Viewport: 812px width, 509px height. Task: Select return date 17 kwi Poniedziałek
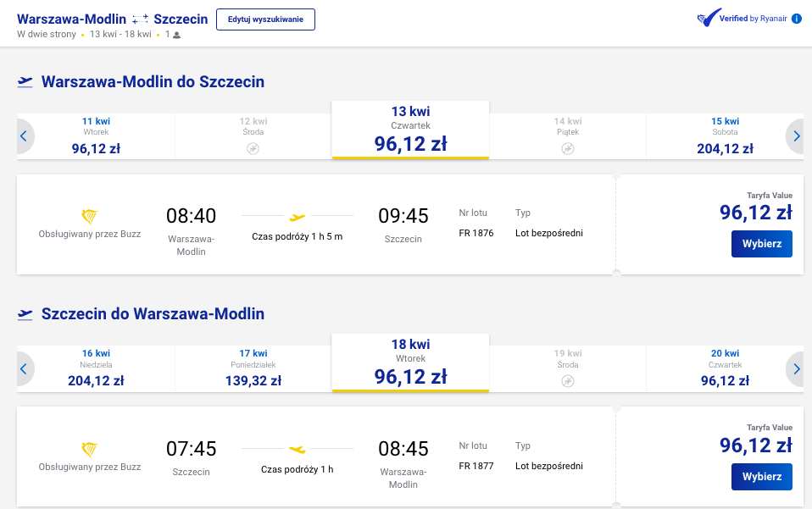pos(253,368)
